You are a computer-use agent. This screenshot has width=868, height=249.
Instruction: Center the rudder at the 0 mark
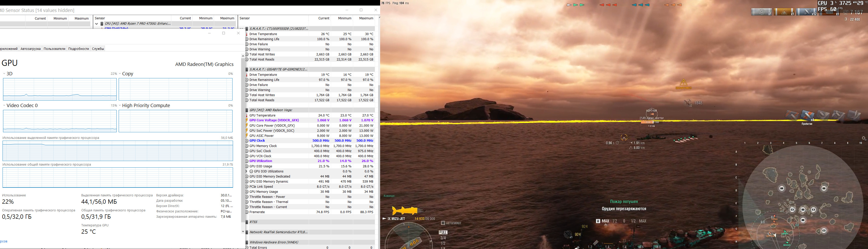(x=624, y=221)
